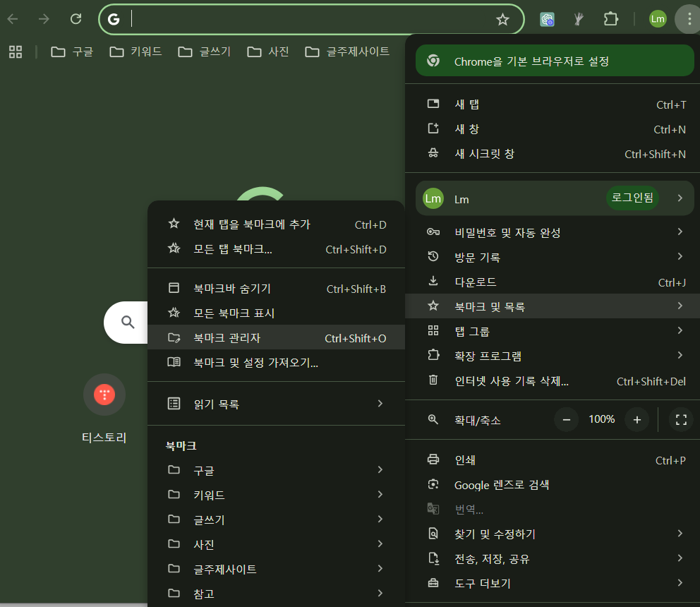Click the address bar input field
Image resolution: width=700 pixels, height=607 pixels.
coord(311,19)
